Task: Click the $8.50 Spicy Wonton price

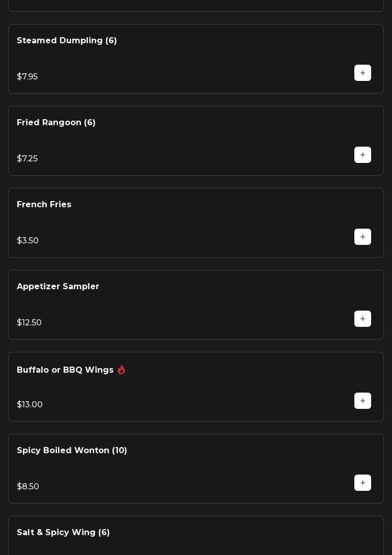Action: tap(28, 487)
